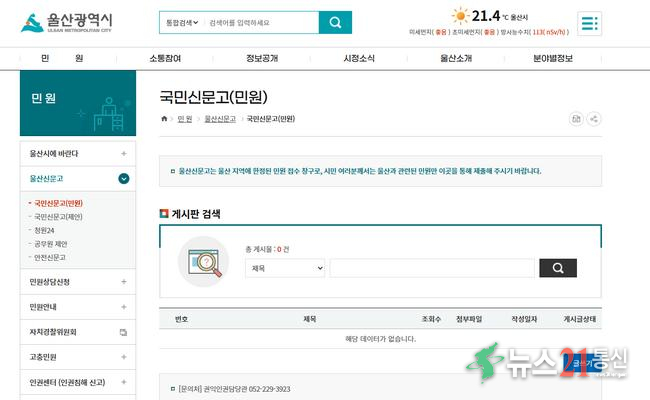Collapse the 울산신문고 sidebar section
Viewport: 650px width, 400px height.
click(x=123, y=179)
